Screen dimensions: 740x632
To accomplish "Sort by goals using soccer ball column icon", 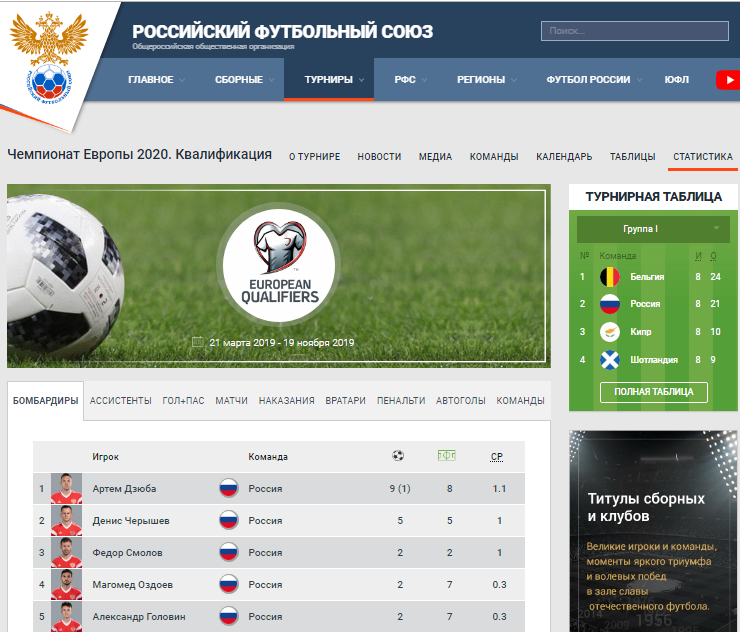I will pyautogui.click(x=398, y=455).
